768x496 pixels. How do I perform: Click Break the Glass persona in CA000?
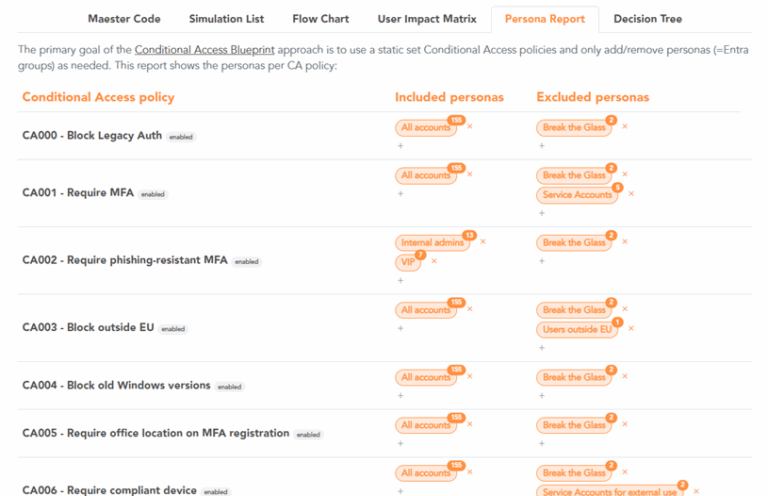(574, 128)
